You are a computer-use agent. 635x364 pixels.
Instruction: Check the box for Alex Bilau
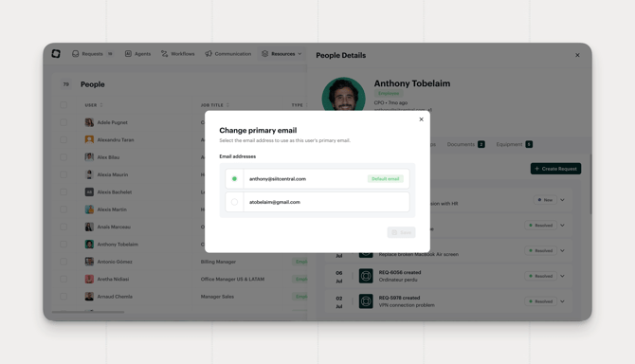[63, 157]
